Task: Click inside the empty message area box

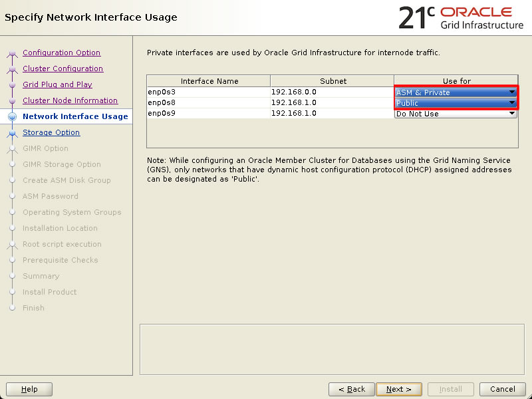Action: pos(332,350)
